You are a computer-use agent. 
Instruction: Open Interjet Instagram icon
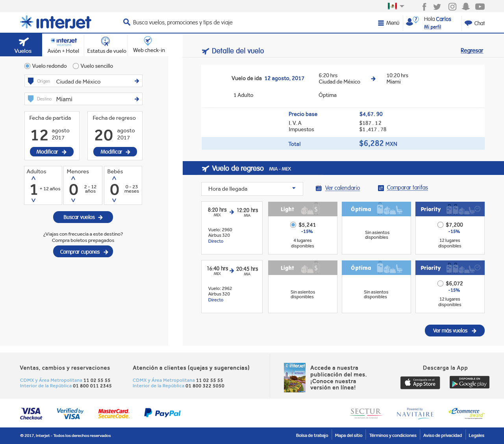pos(452,7)
